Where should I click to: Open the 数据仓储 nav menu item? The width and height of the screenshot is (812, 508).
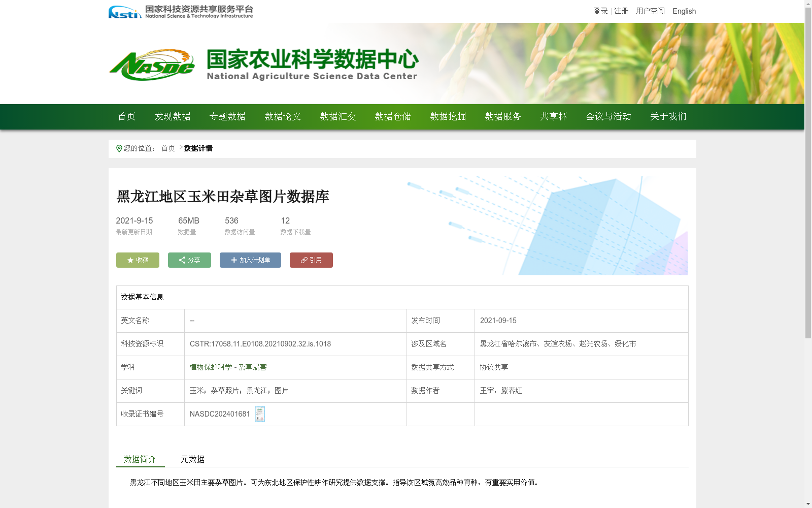point(393,117)
